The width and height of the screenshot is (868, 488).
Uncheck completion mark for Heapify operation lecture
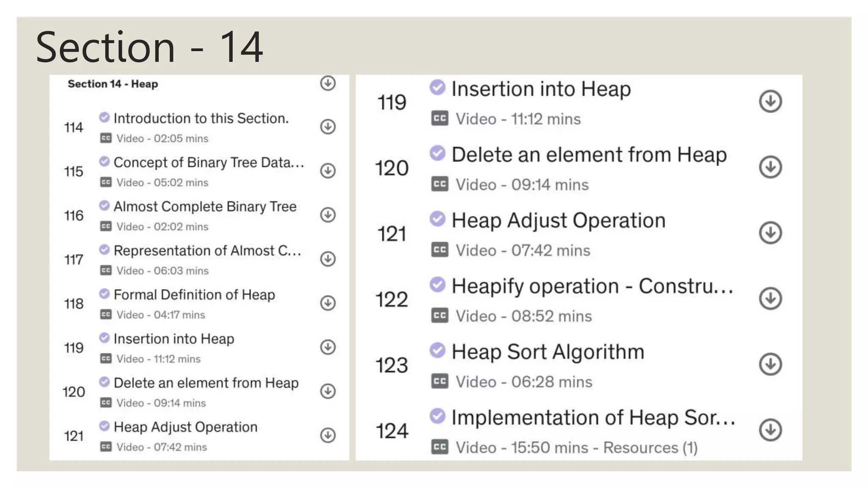pos(437,285)
